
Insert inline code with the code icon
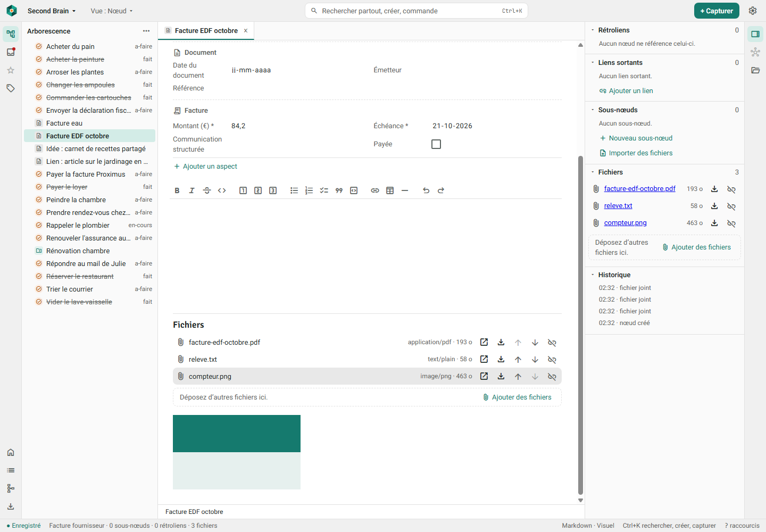click(x=222, y=190)
